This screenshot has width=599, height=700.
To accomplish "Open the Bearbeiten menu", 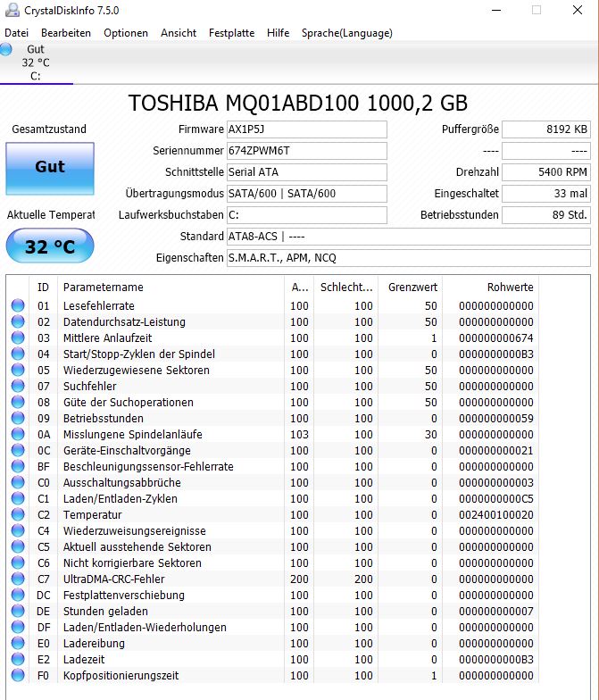I will point(66,33).
